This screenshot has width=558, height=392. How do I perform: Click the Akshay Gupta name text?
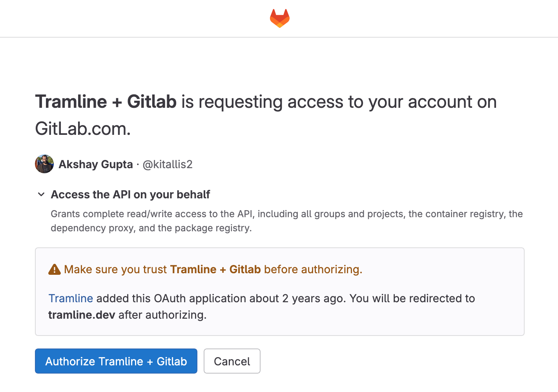[96, 164]
